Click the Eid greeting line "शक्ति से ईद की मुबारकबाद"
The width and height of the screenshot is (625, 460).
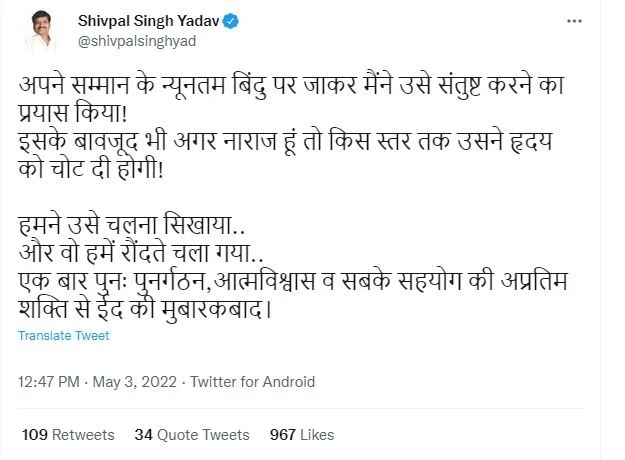click(x=146, y=309)
